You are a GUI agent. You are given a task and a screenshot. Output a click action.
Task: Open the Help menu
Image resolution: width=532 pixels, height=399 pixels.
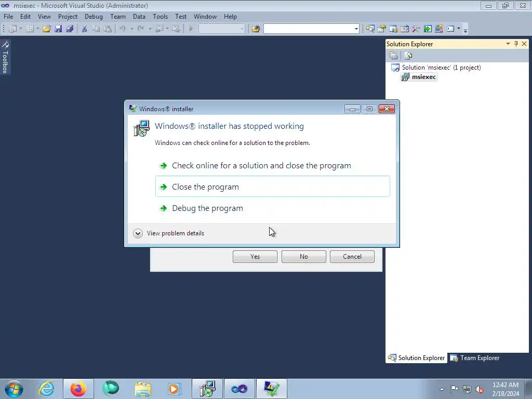point(230,16)
